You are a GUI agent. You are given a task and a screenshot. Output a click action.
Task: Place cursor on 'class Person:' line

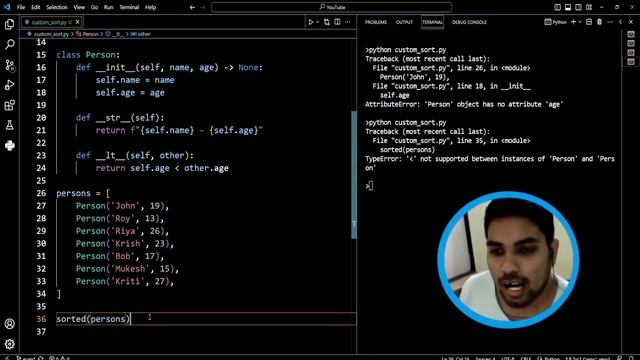point(88,55)
